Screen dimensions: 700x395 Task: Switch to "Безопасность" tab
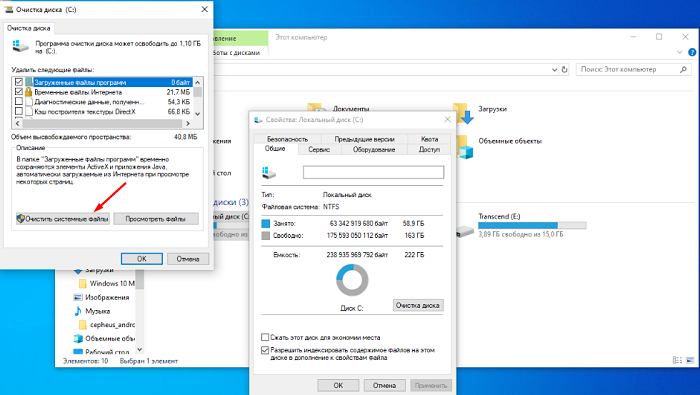(287, 139)
